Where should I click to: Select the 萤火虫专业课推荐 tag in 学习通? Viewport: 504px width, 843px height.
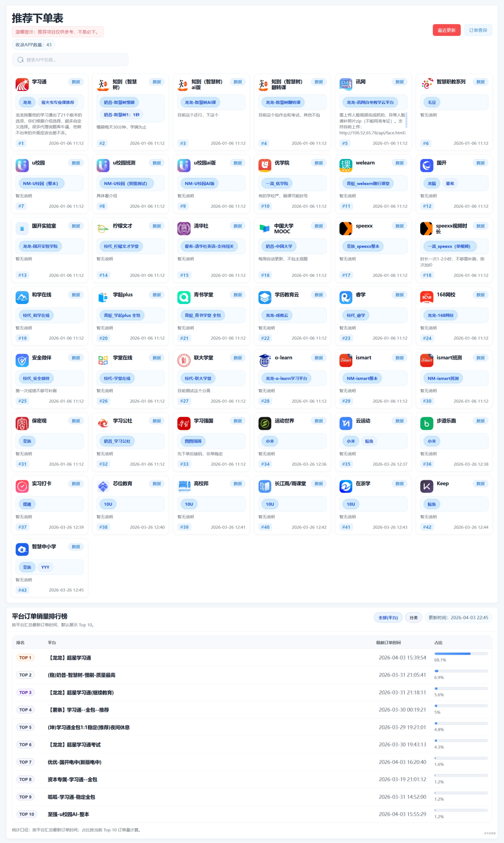(58, 102)
